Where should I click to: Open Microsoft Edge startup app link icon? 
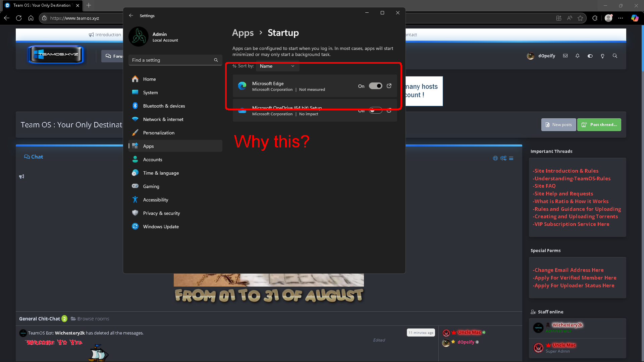pyautogui.click(x=389, y=86)
